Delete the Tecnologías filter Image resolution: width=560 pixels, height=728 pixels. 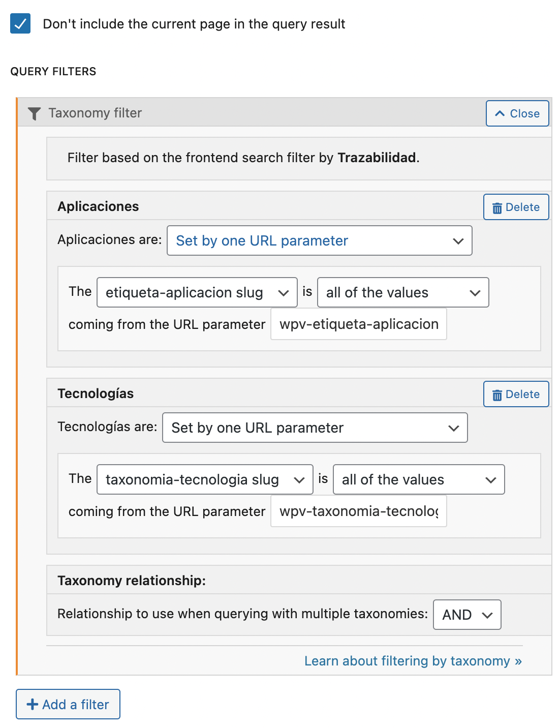click(x=516, y=394)
